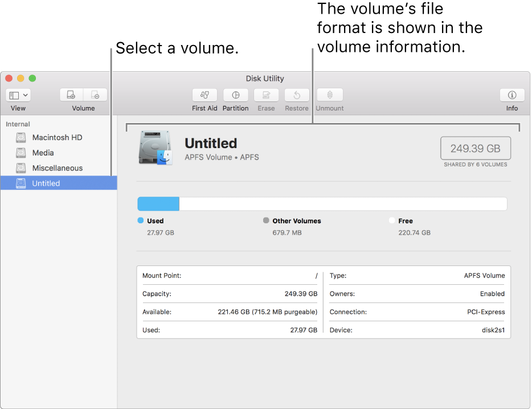Choose the Miscellaneous volume

[x=57, y=168]
